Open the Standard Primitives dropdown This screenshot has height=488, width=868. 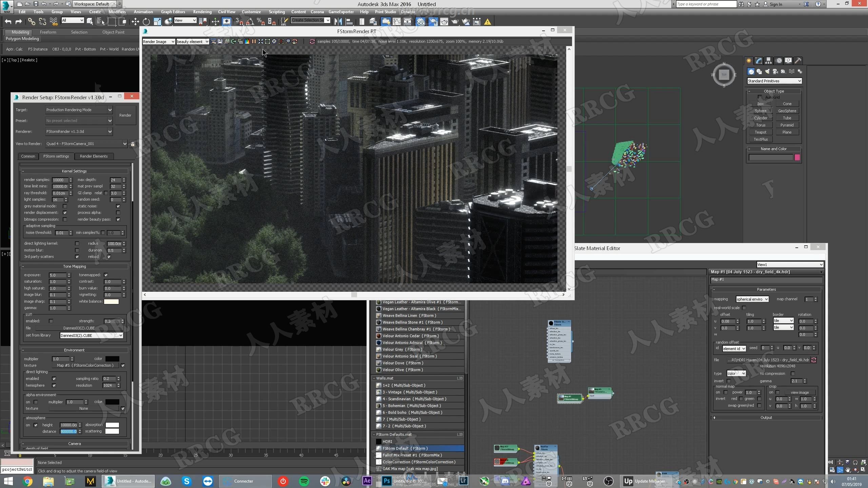774,81
